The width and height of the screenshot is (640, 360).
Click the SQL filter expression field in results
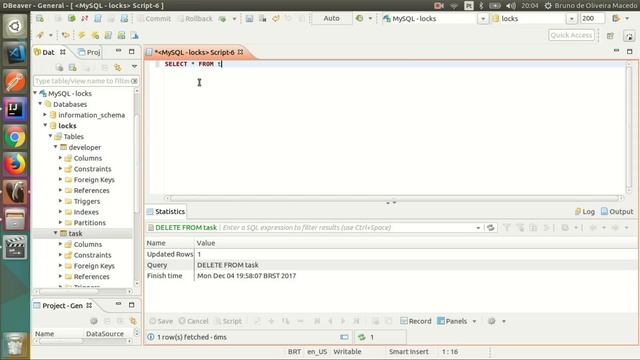pos(347,228)
